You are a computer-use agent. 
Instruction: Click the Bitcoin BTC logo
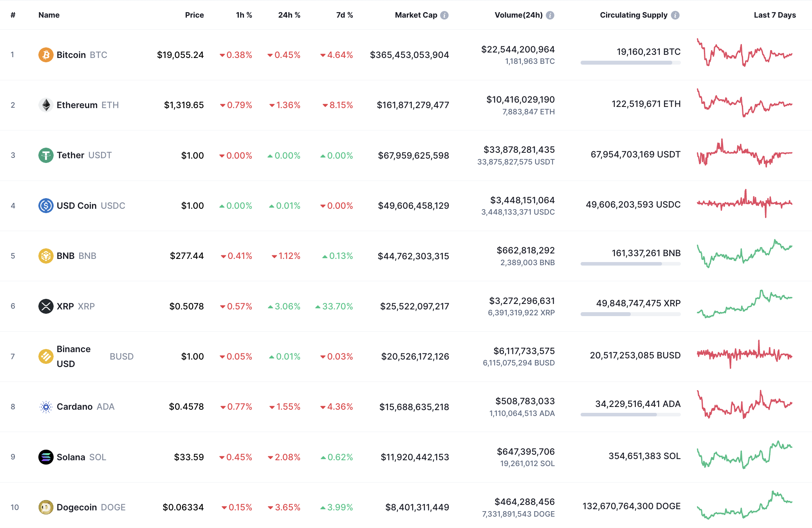[46, 55]
